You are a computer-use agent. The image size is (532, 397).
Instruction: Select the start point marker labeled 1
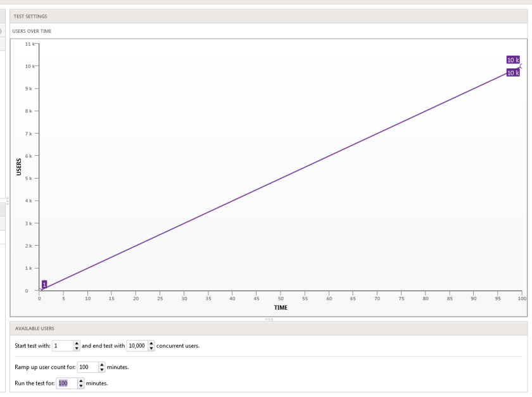[44, 285]
